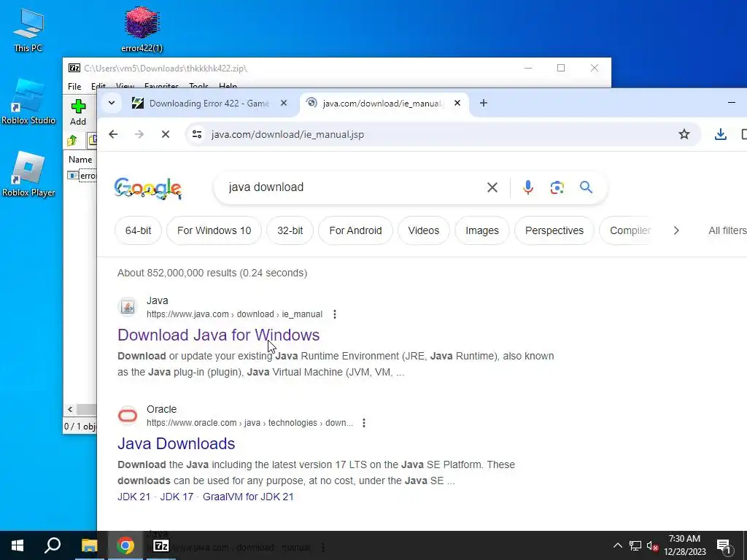Screen dimensions: 747x560
Task: Open File Explorer from taskbar
Action: tap(89, 545)
